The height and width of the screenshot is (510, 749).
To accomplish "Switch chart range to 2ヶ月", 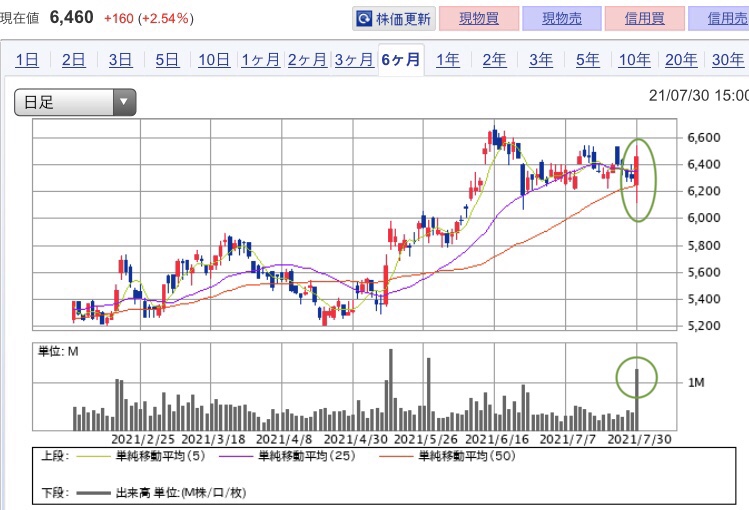I will (307, 60).
